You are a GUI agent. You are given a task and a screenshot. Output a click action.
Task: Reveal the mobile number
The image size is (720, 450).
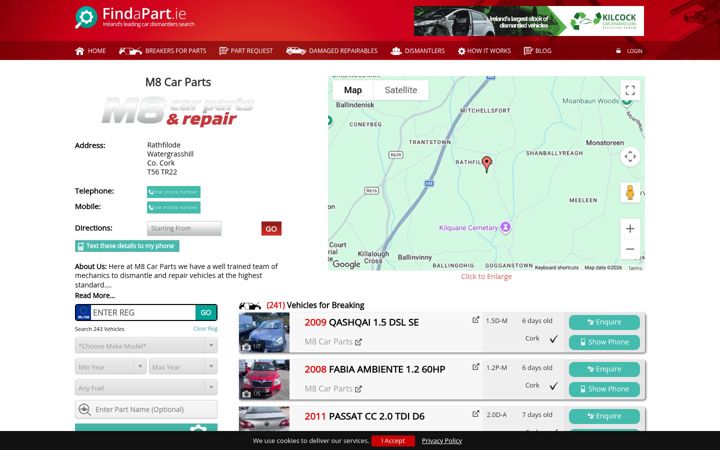click(x=174, y=208)
